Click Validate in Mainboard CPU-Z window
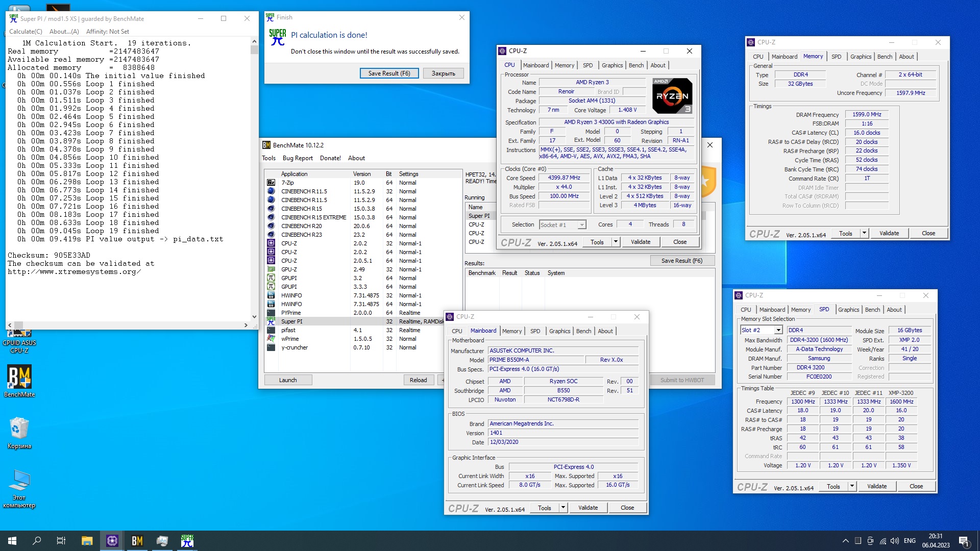 click(588, 508)
